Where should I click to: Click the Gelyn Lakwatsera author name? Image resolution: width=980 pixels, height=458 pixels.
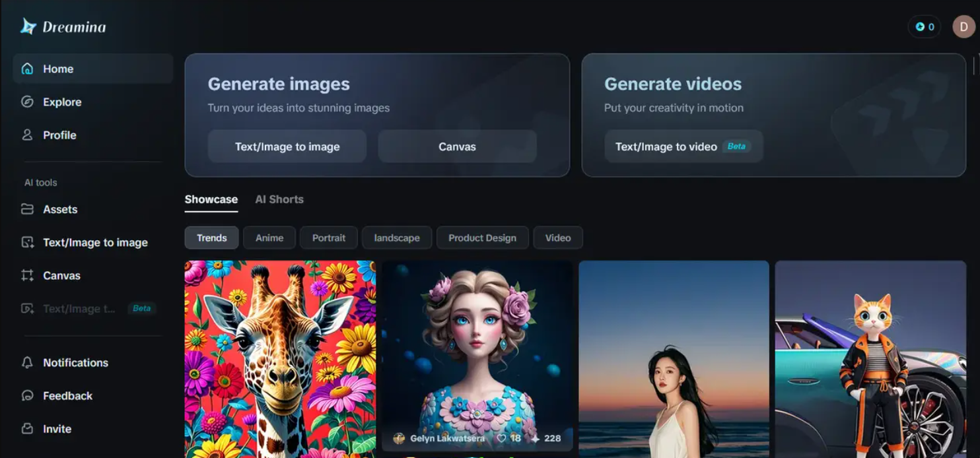[x=447, y=438]
